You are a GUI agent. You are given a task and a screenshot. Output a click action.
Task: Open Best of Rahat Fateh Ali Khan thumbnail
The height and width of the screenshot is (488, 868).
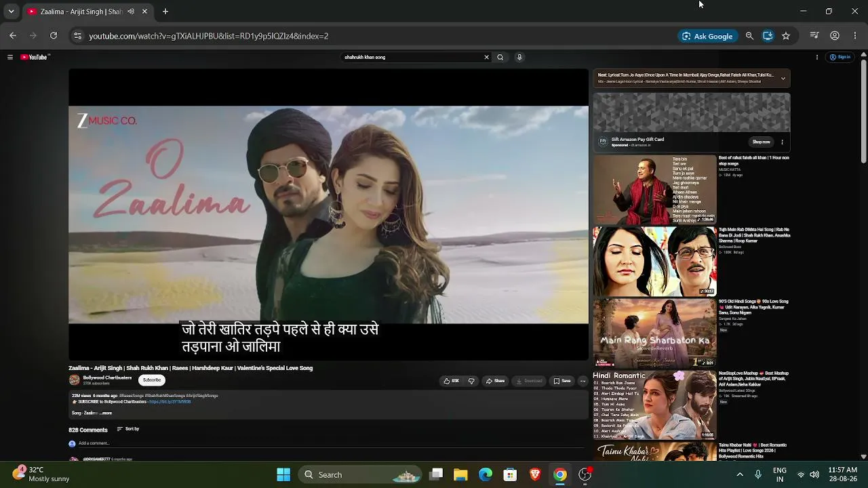click(654, 190)
